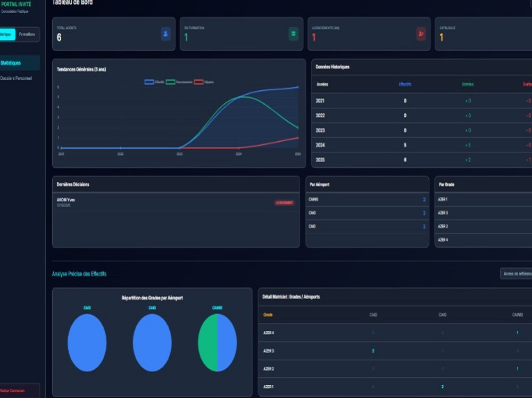Toggle the red Départs legend swatch
The width and height of the screenshot is (532, 398).
pos(199,82)
